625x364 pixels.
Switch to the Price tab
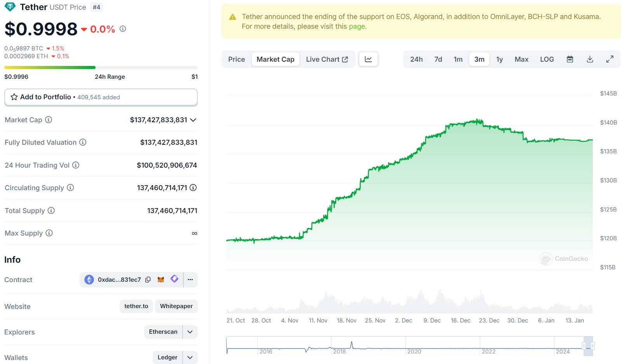coord(236,59)
